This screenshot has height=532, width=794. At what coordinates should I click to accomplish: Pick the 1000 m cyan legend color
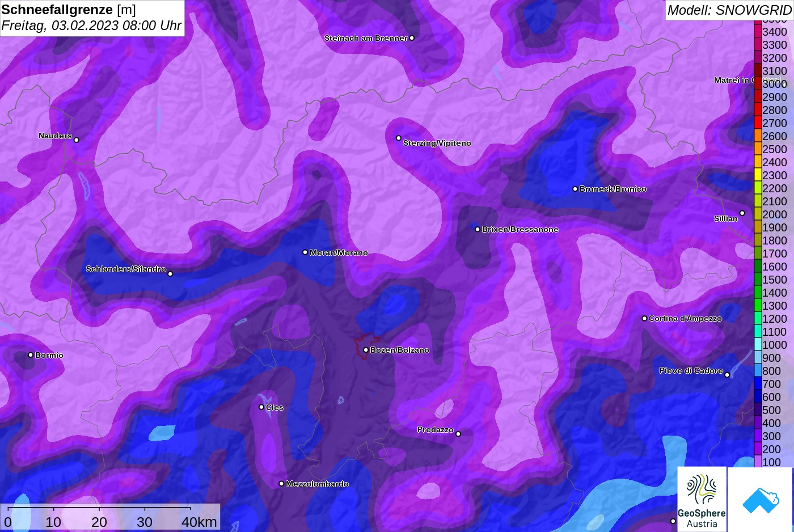pyautogui.click(x=758, y=344)
